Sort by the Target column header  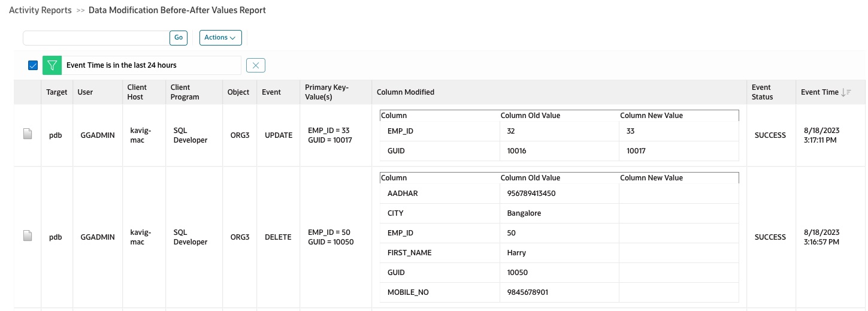(57, 92)
